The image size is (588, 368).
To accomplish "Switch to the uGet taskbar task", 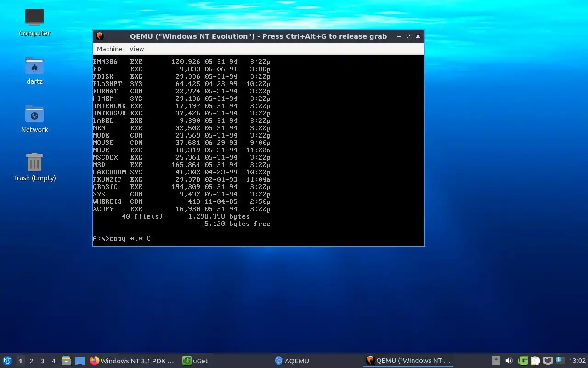I will [x=195, y=361].
